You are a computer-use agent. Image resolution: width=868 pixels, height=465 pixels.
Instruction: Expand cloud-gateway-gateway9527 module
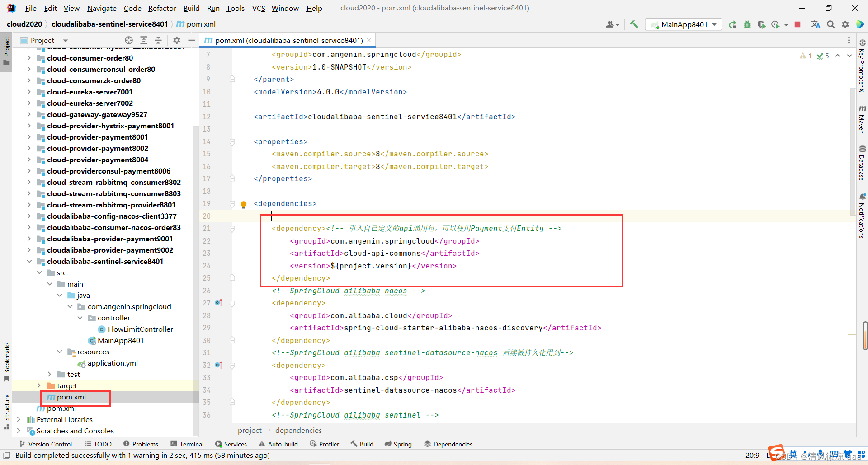tap(29, 114)
